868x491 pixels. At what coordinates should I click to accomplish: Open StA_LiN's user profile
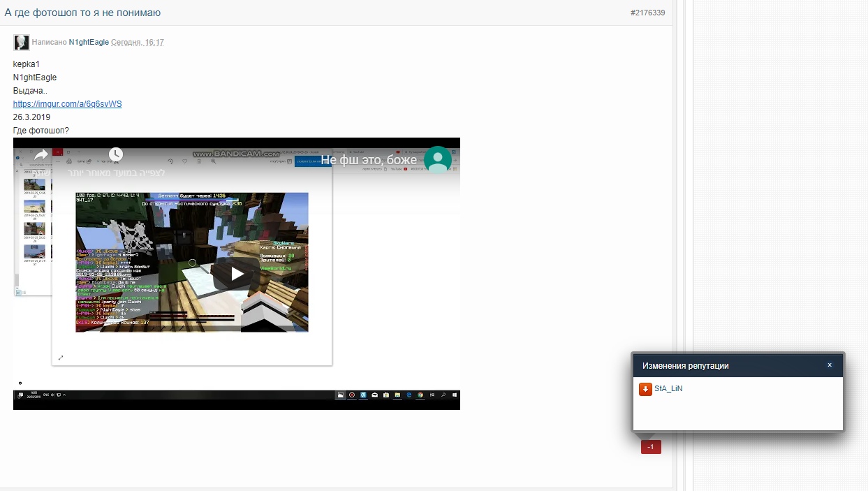pyautogui.click(x=668, y=389)
